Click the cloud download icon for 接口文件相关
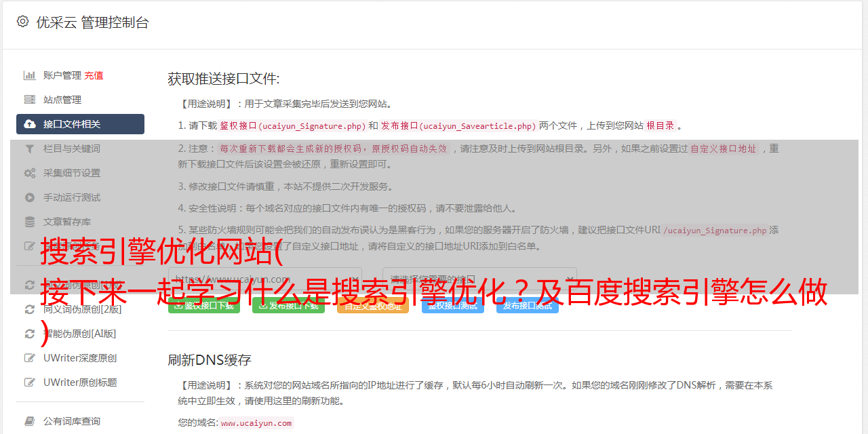 (30, 124)
